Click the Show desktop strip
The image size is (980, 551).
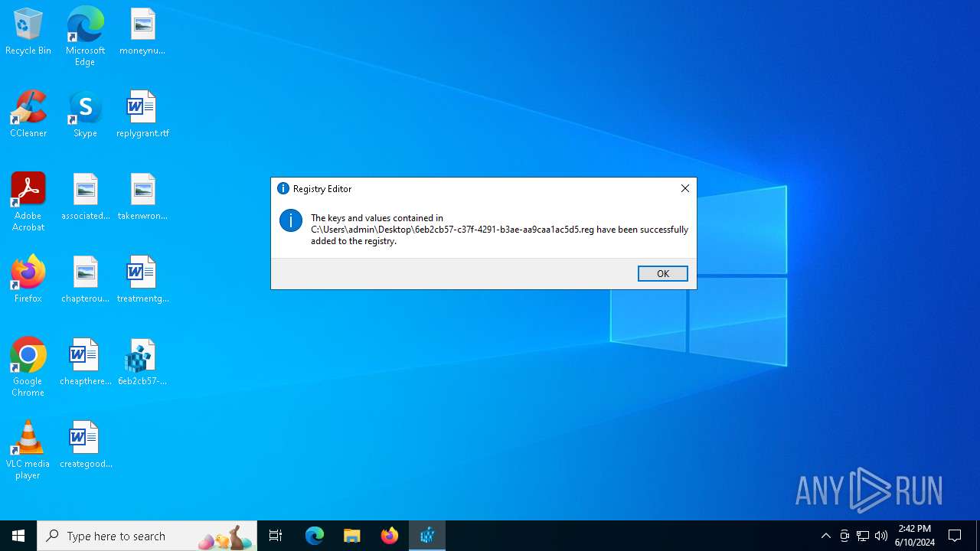[x=978, y=536]
